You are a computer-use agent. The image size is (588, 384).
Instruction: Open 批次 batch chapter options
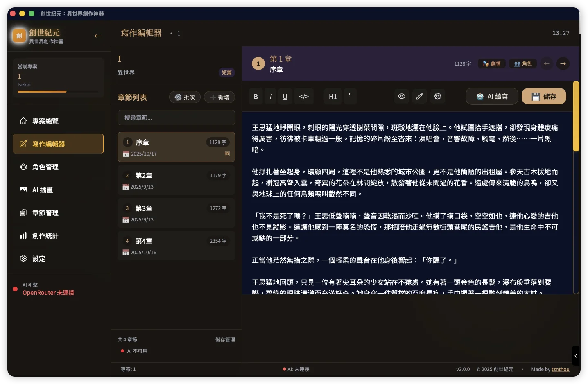pos(185,97)
